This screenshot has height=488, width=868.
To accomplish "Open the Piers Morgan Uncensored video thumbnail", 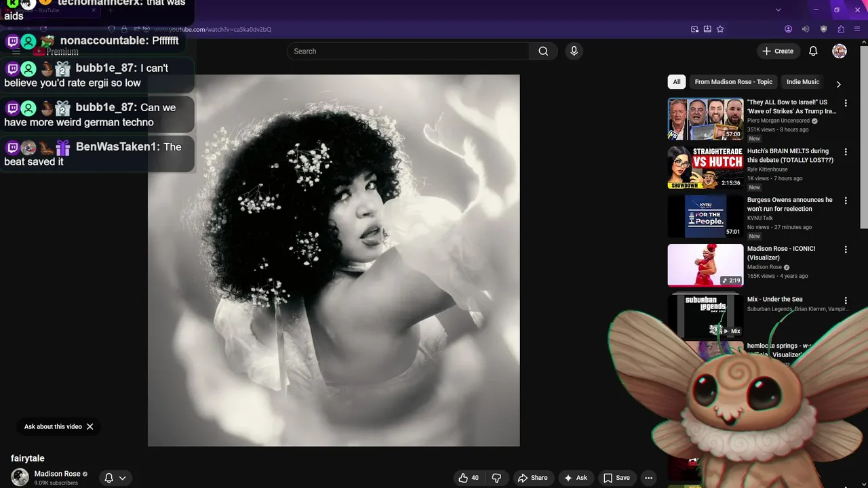I will 706,119.
